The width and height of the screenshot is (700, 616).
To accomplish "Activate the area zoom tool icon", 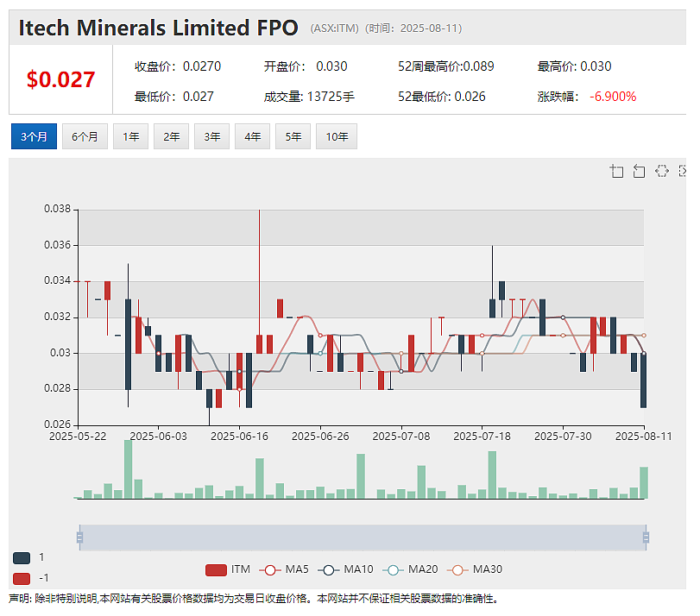I will [616, 171].
